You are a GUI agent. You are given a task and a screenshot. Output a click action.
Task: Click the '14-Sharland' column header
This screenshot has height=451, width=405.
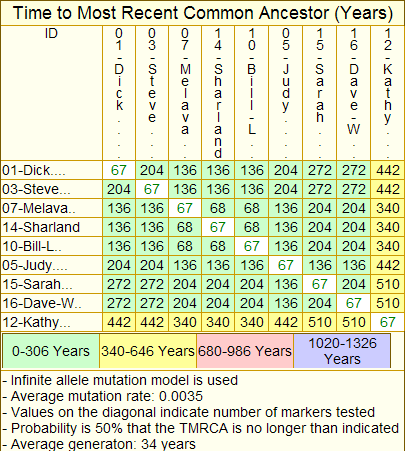(x=218, y=93)
